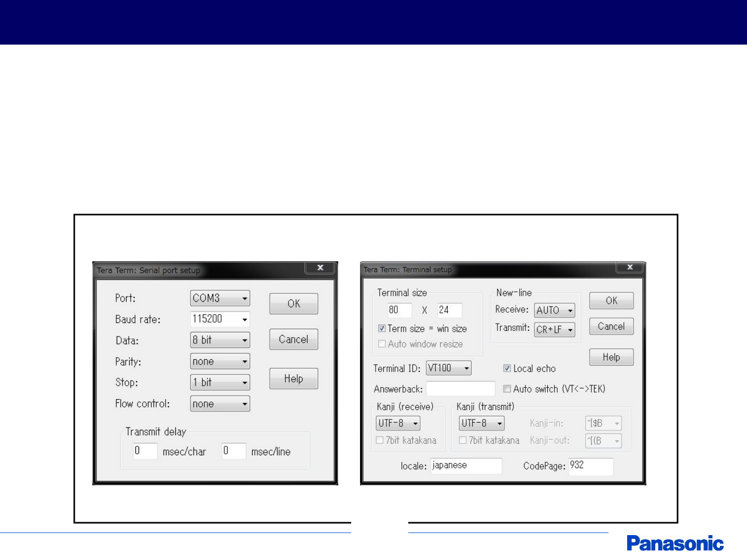Open the Parity dropdown set to none
The width and height of the screenshot is (747, 560).
click(220, 361)
